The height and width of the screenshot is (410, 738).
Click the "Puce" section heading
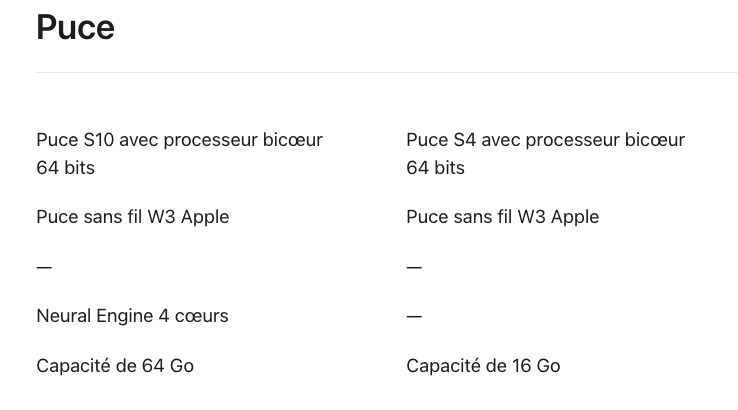coord(75,27)
